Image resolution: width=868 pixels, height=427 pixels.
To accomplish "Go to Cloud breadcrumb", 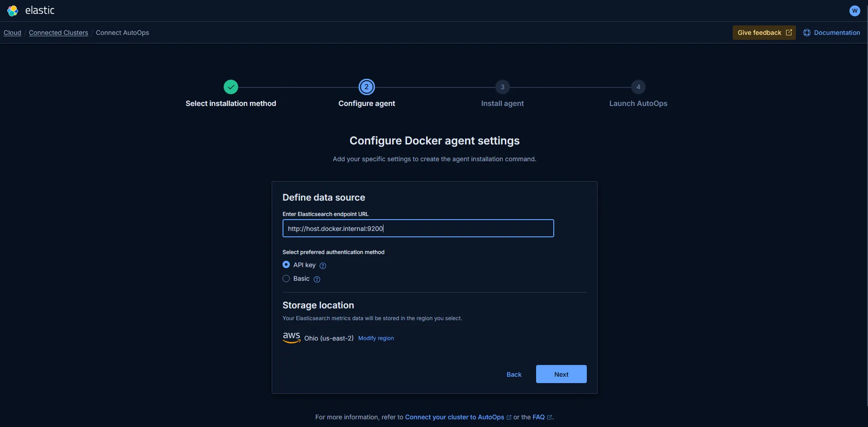I will tap(12, 33).
